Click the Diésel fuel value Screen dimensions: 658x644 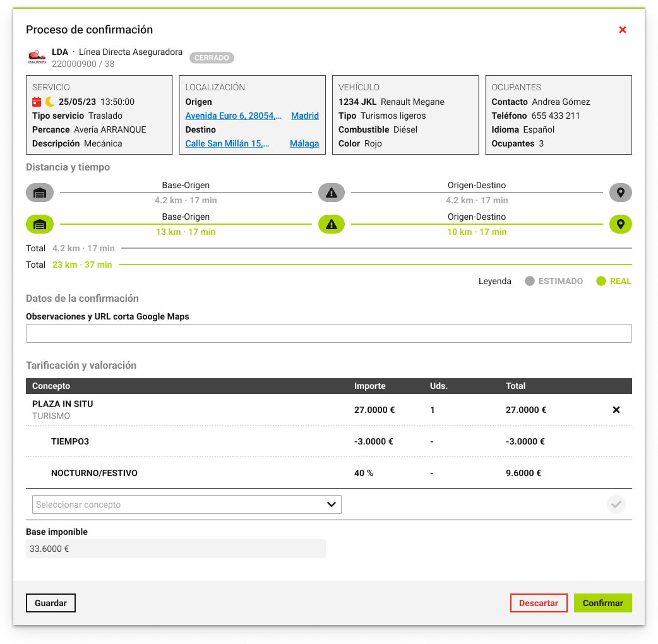[405, 129]
